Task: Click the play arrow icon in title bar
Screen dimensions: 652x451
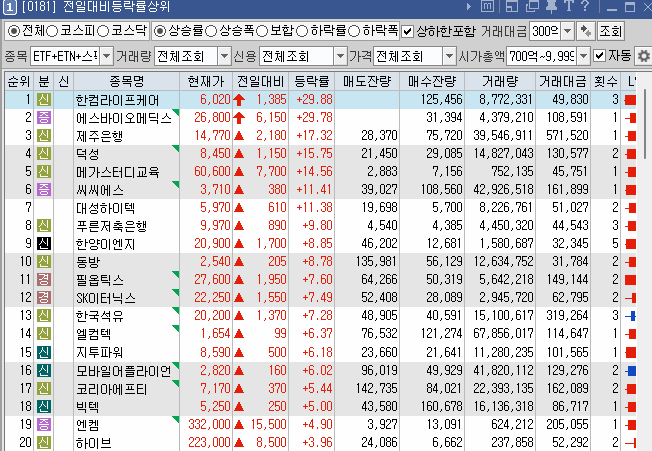Action: (x=469, y=7)
